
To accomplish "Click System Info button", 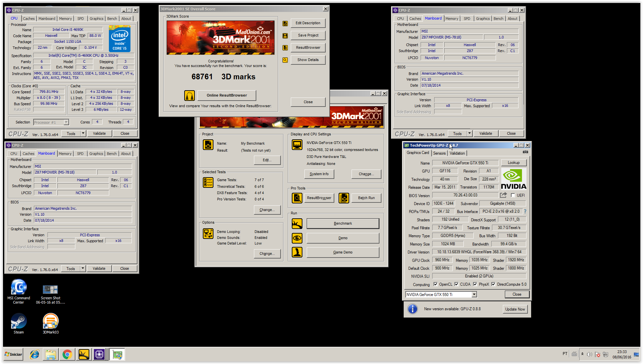I will [319, 174].
